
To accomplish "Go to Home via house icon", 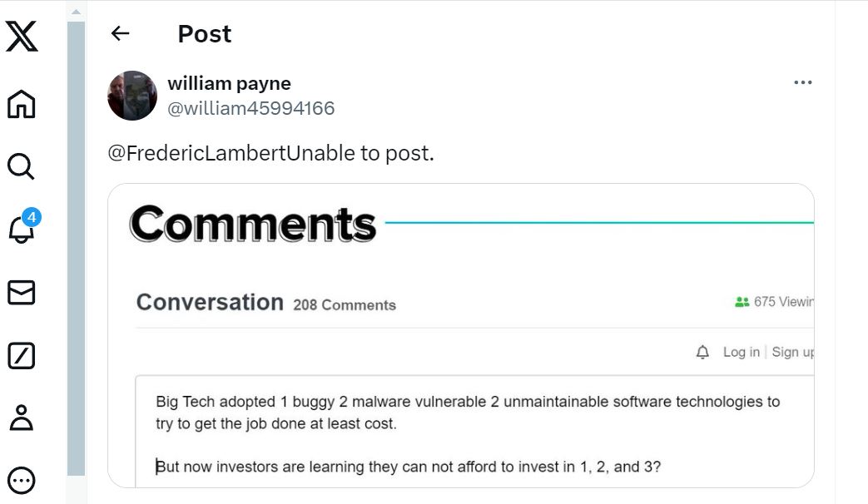I will coord(22,103).
